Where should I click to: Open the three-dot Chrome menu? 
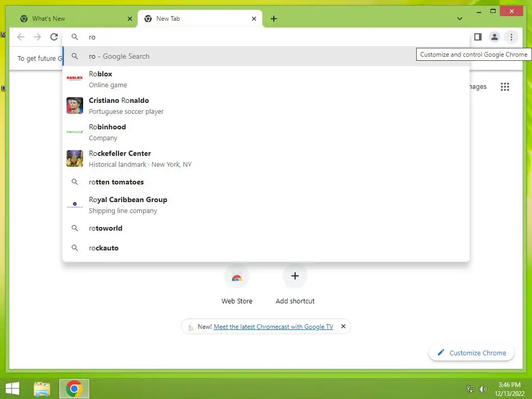[511, 37]
